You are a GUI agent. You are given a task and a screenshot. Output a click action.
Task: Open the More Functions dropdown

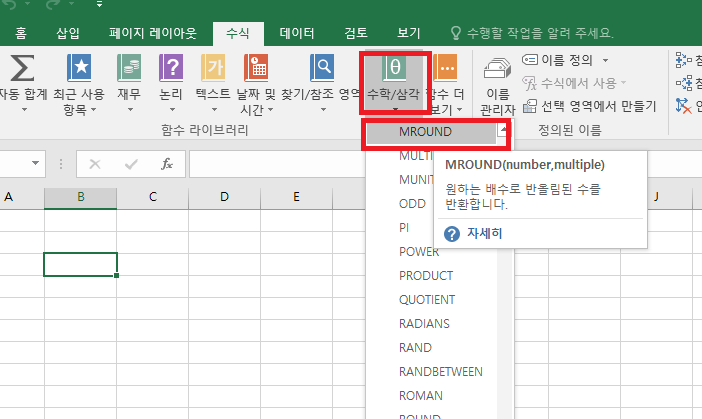tap(446, 70)
